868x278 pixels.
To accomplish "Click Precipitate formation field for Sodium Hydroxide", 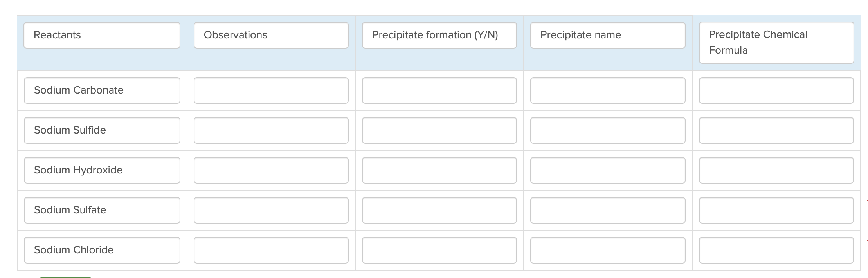I will click(439, 170).
